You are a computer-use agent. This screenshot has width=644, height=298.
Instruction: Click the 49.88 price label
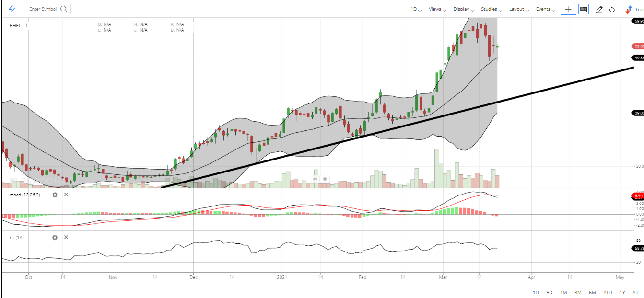[x=638, y=57]
